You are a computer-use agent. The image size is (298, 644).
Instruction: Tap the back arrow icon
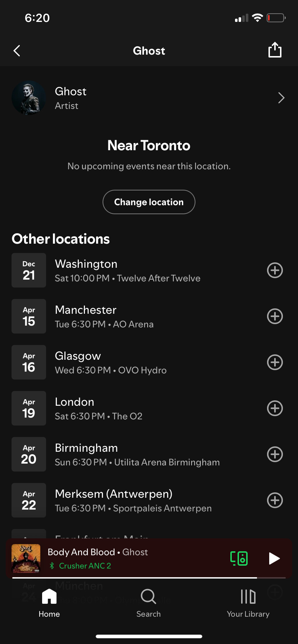coord(17,51)
